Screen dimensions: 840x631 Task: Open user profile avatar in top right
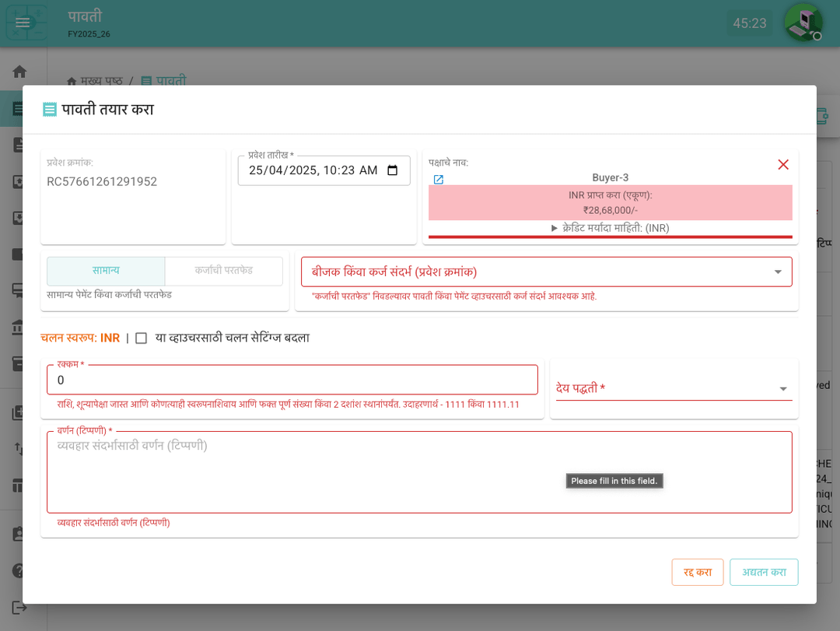[x=803, y=23]
